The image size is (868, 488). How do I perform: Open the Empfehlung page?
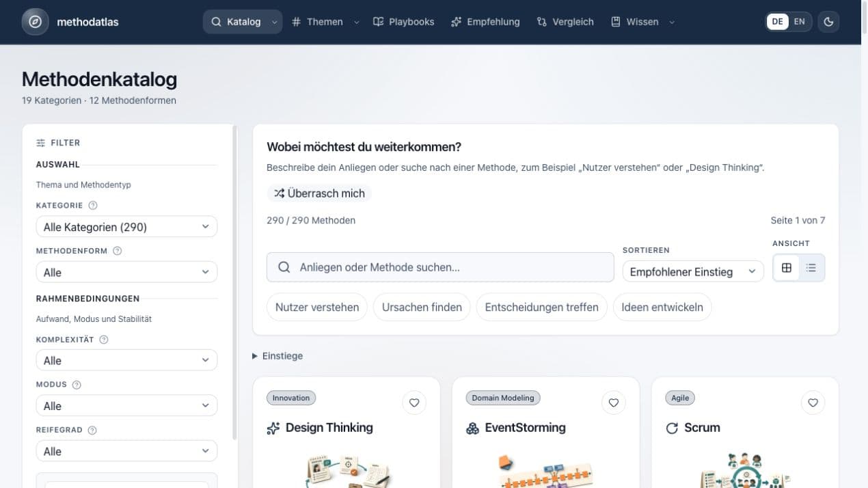point(485,22)
